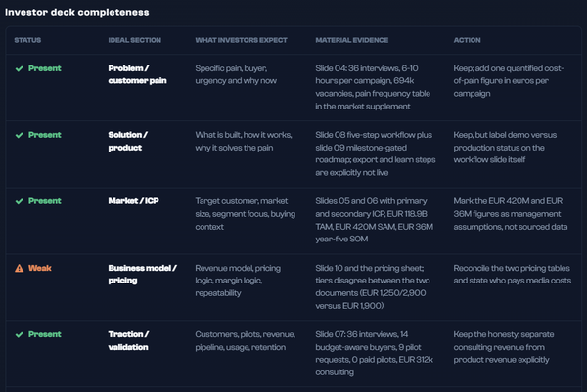Select the Problem / customer pain section name
The height and width of the screenshot is (392, 587).
(137, 74)
